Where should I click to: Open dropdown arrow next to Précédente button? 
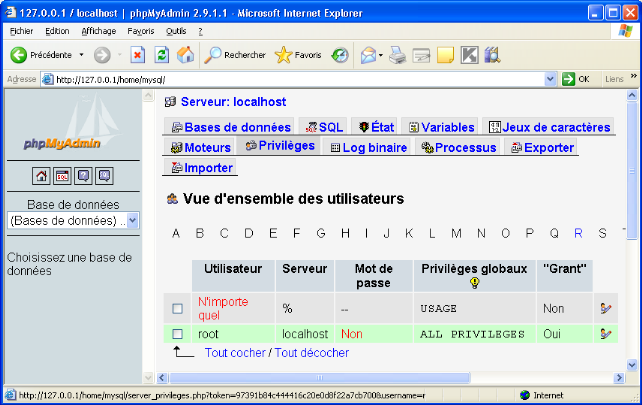tap(82, 55)
